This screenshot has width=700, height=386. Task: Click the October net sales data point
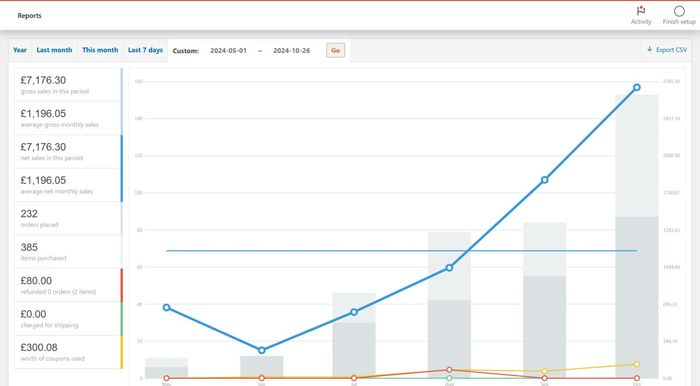point(637,87)
